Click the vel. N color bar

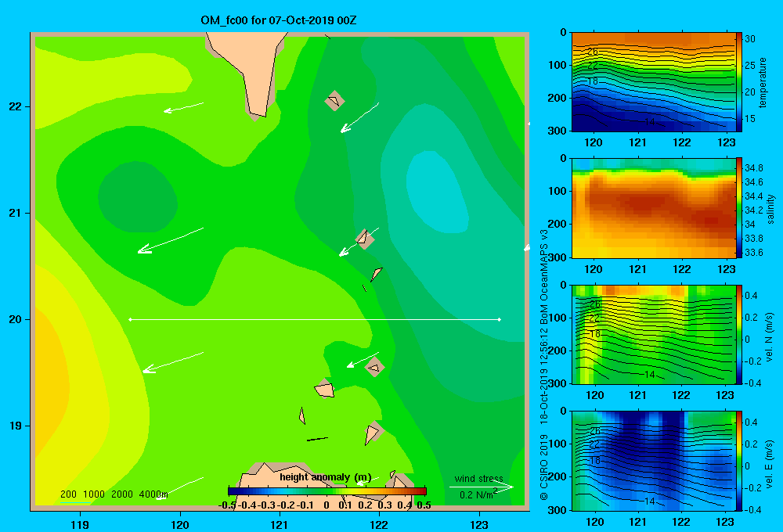(739, 334)
